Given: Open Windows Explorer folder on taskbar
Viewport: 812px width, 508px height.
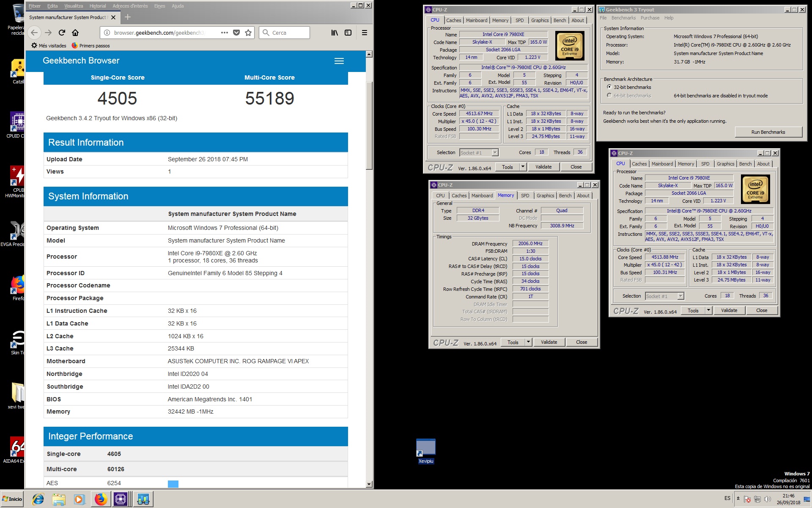Looking at the screenshot, I should (x=59, y=499).
